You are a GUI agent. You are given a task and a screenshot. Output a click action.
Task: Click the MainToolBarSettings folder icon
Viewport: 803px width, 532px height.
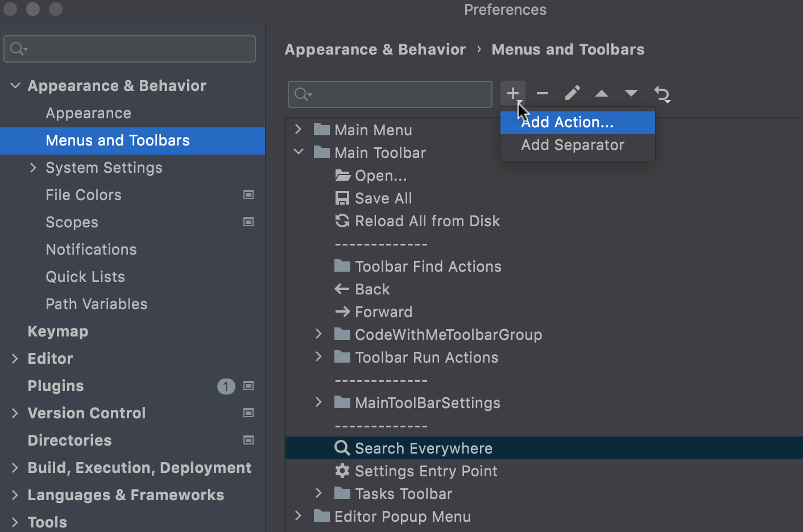(342, 402)
